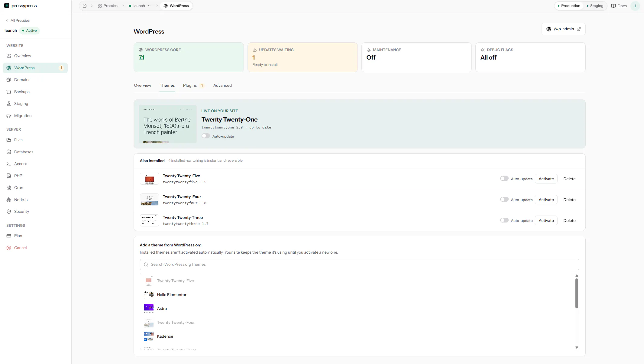
Task: Open the Overview tab
Action: tap(142, 86)
